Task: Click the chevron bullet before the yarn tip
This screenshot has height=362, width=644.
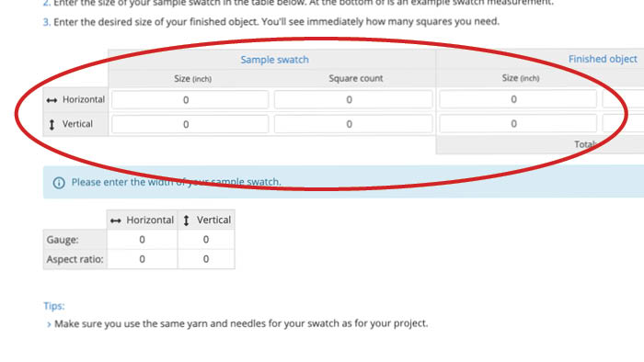Action: [x=49, y=324]
